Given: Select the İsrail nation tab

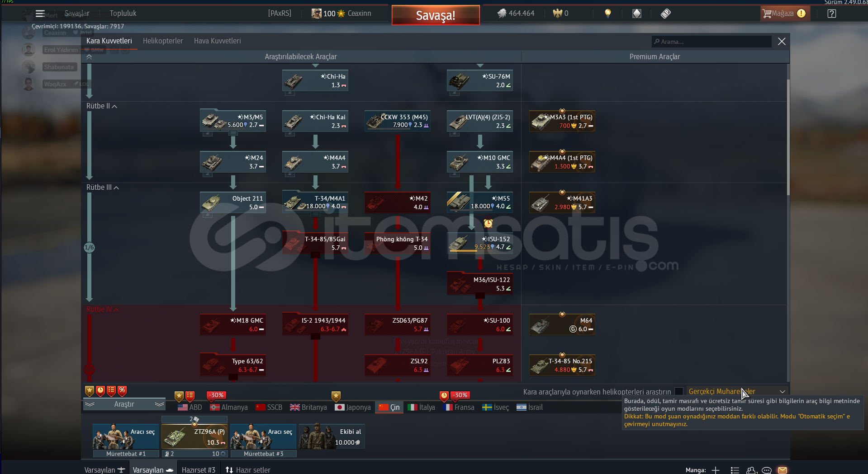Looking at the screenshot, I should coord(530,408).
